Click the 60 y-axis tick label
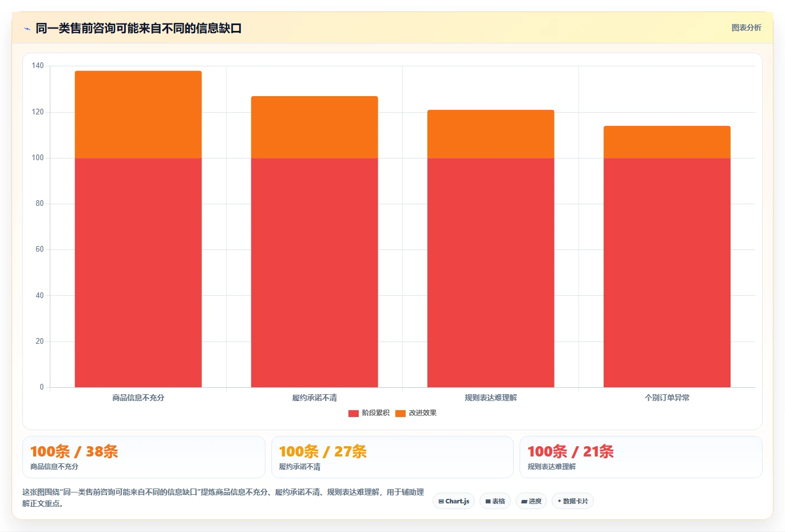 [39, 249]
